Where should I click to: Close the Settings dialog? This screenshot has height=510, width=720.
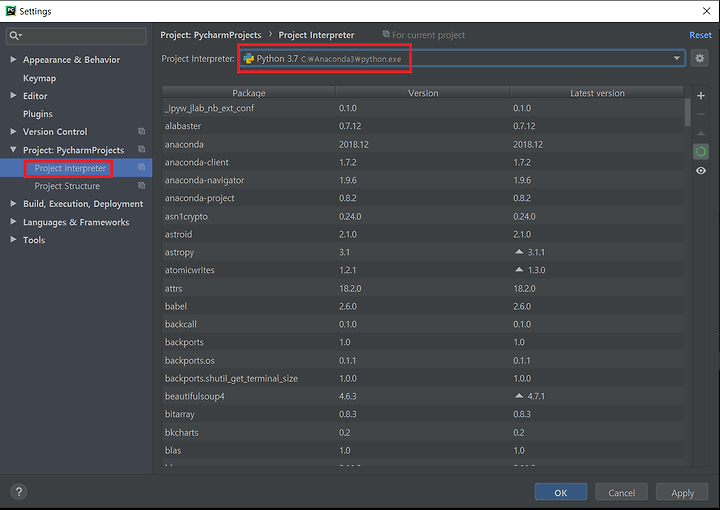click(706, 11)
